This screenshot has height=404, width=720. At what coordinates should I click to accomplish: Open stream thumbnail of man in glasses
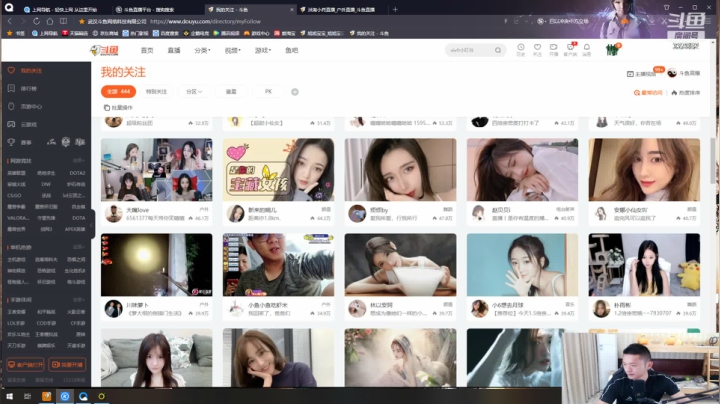(x=278, y=265)
